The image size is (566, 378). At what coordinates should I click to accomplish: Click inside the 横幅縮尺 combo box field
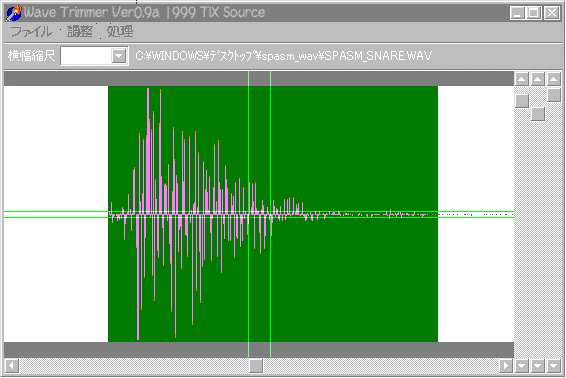point(86,56)
